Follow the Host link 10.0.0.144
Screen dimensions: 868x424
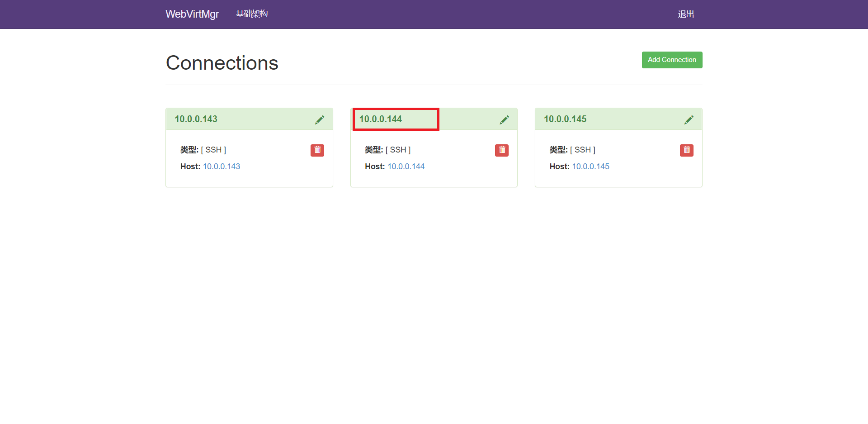[406, 167]
